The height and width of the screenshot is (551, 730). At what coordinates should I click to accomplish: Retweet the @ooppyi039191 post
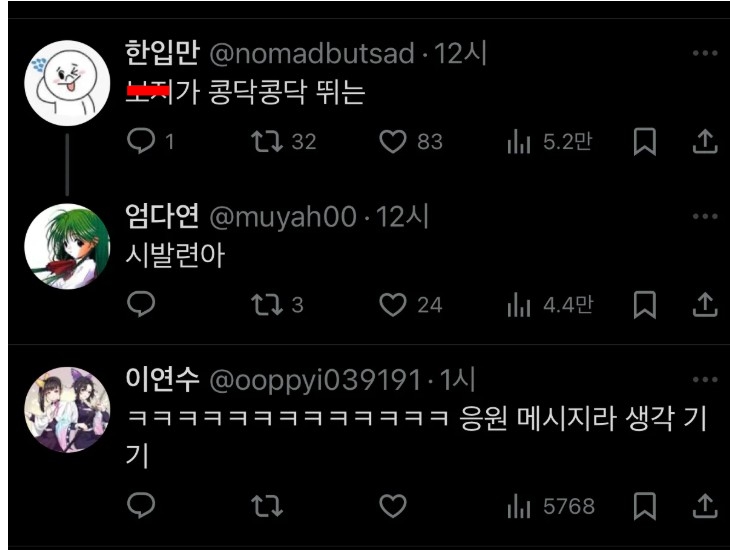267,506
